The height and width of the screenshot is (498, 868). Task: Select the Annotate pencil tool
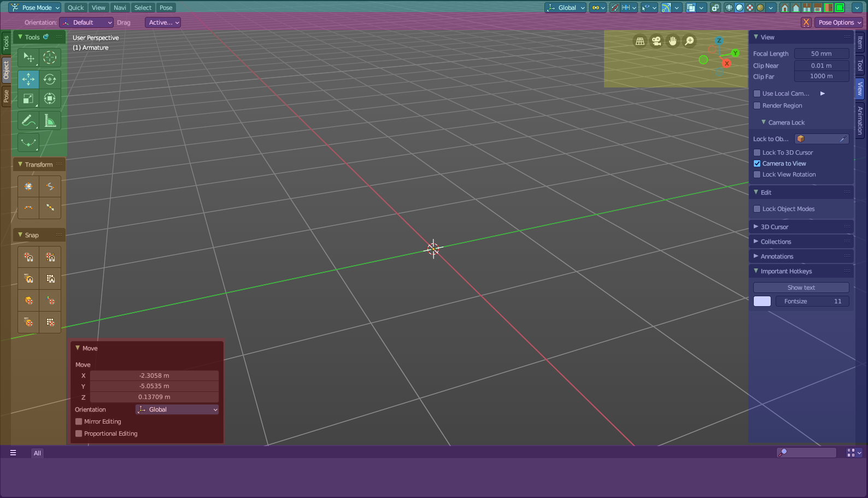point(28,121)
